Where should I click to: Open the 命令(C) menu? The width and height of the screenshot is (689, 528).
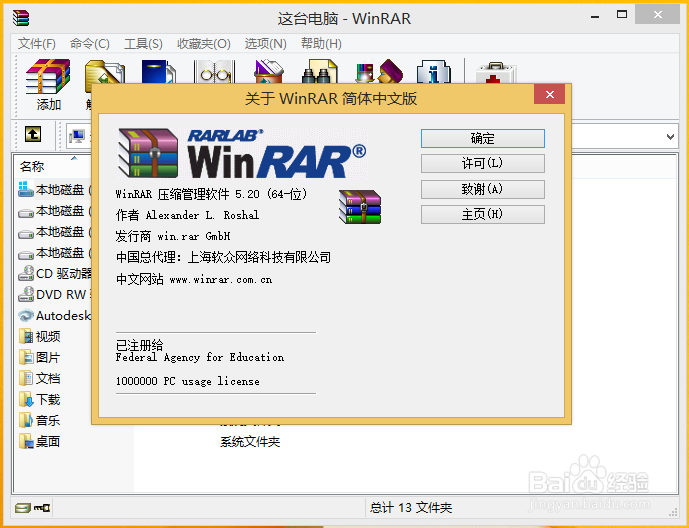point(90,43)
